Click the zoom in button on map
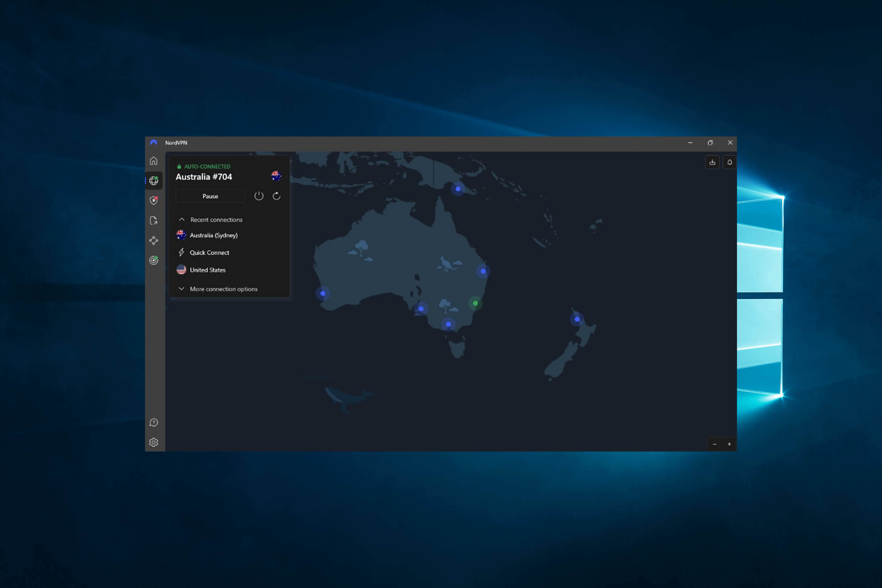Image resolution: width=882 pixels, height=588 pixels. coord(729,444)
